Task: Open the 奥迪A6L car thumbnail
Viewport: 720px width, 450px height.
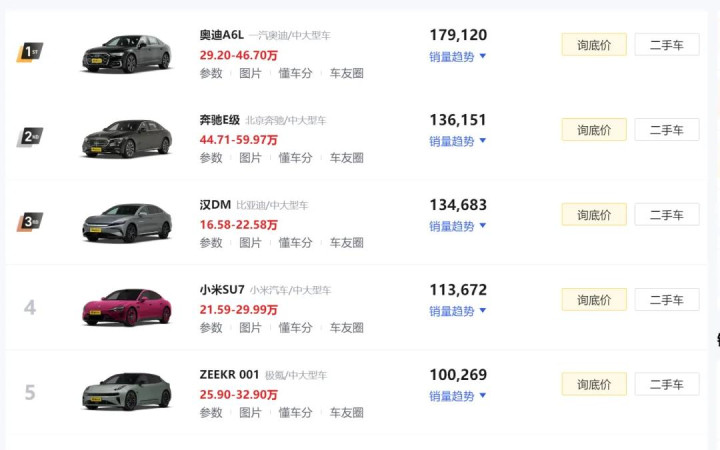Action: click(x=127, y=54)
